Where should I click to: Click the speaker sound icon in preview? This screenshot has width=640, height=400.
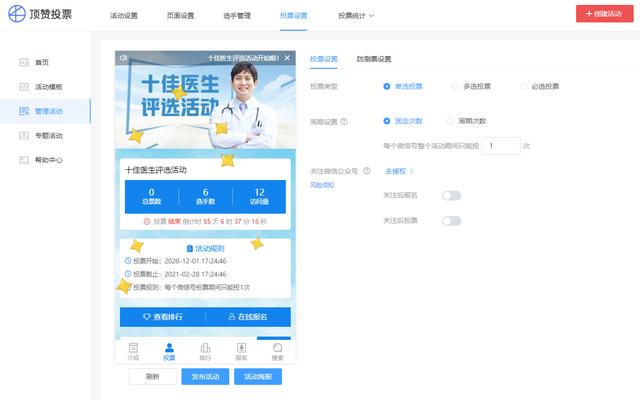pos(123,59)
